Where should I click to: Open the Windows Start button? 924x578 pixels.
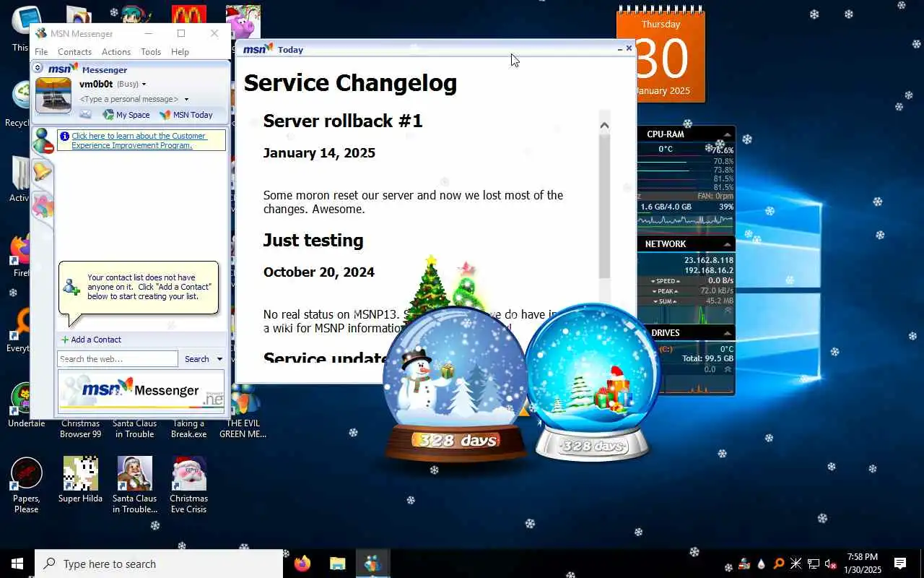click(17, 564)
